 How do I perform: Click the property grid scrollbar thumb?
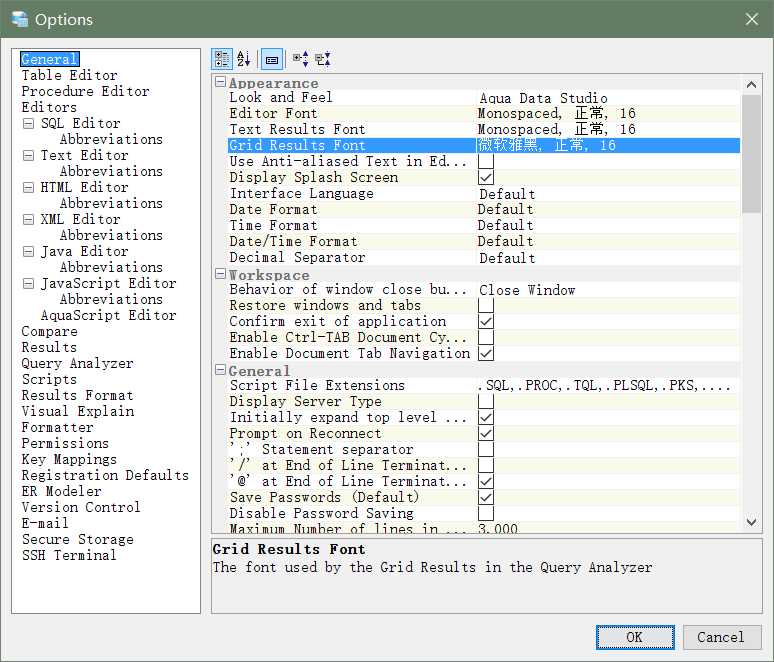pyautogui.click(x=751, y=154)
